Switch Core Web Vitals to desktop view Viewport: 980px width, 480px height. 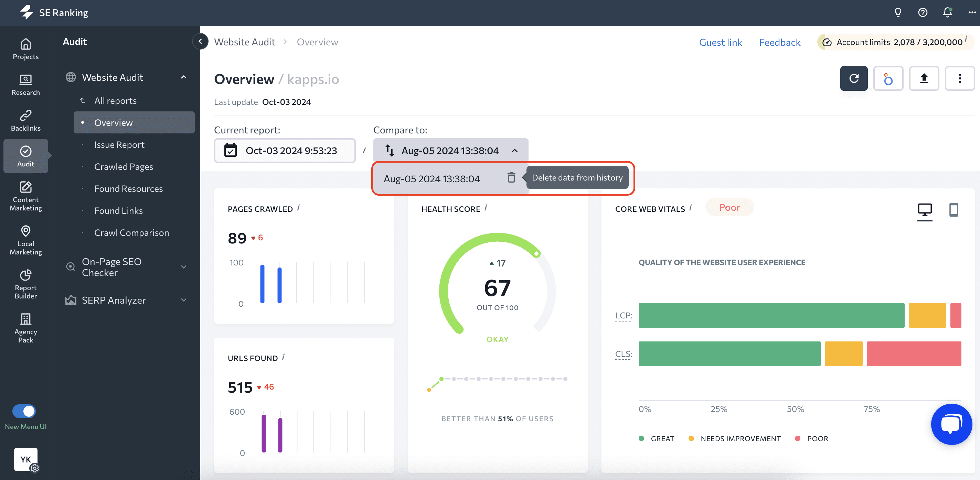[925, 210]
